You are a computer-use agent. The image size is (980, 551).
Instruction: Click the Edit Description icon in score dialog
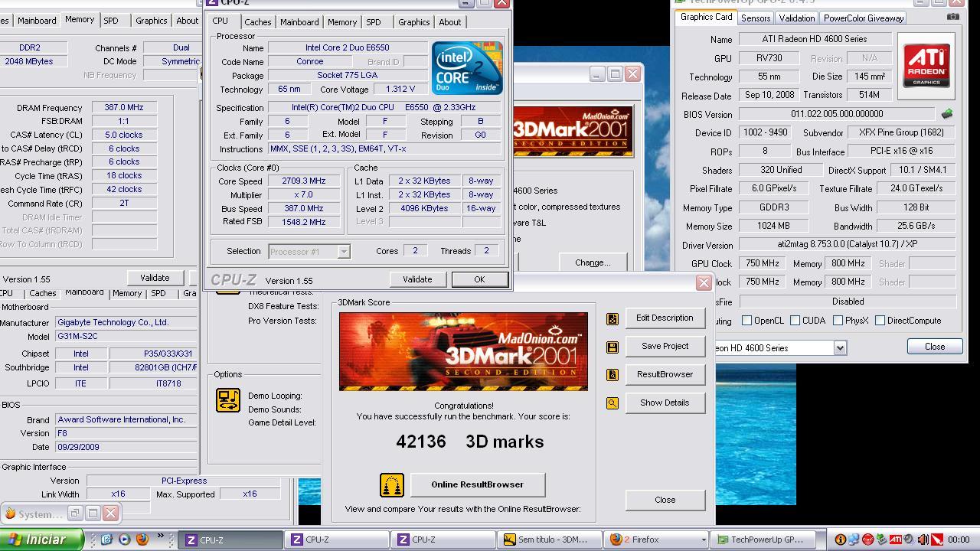pos(612,318)
